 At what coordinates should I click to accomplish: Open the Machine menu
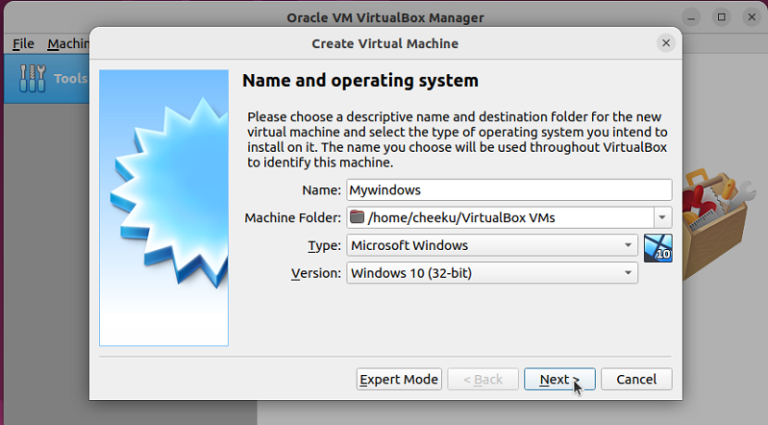pos(68,44)
